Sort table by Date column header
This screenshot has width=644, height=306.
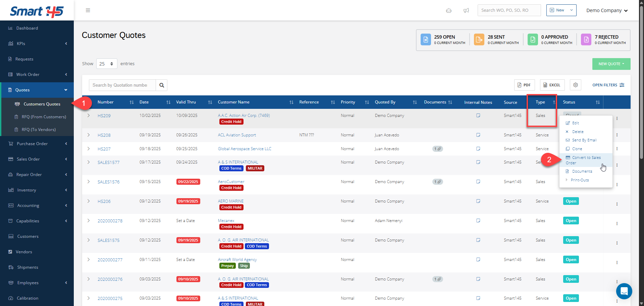144,102
